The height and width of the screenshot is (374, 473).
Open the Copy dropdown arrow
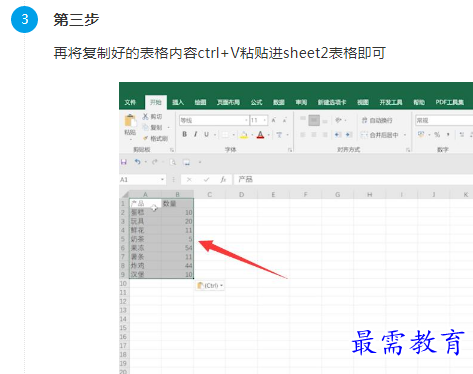click(x=168, y=127)
